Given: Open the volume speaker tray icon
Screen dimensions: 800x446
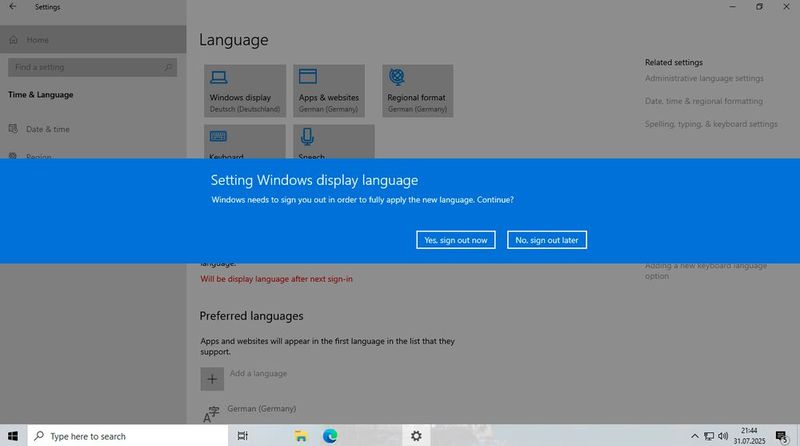Looking at the screenshot, I should click(723, 436).
